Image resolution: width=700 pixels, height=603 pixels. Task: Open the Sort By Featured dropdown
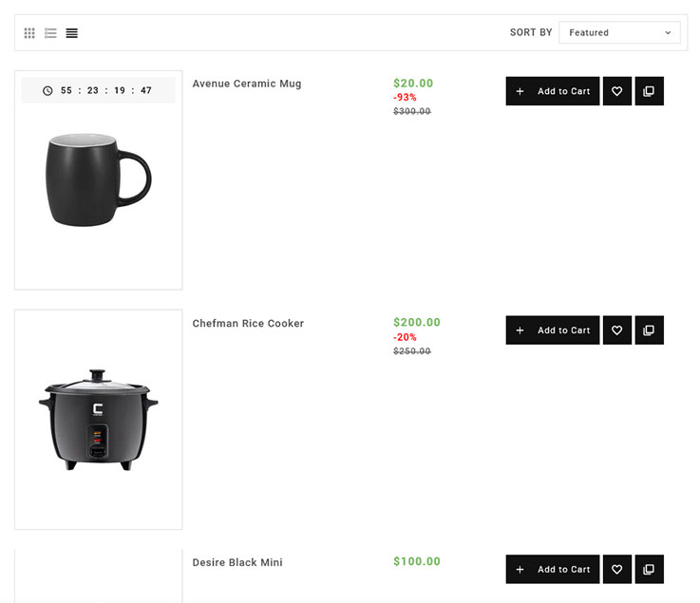619,33
